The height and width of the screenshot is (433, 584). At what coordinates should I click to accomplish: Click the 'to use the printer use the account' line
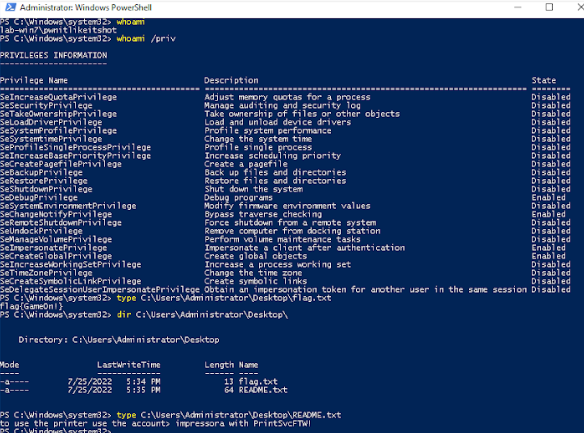point(156,424)
